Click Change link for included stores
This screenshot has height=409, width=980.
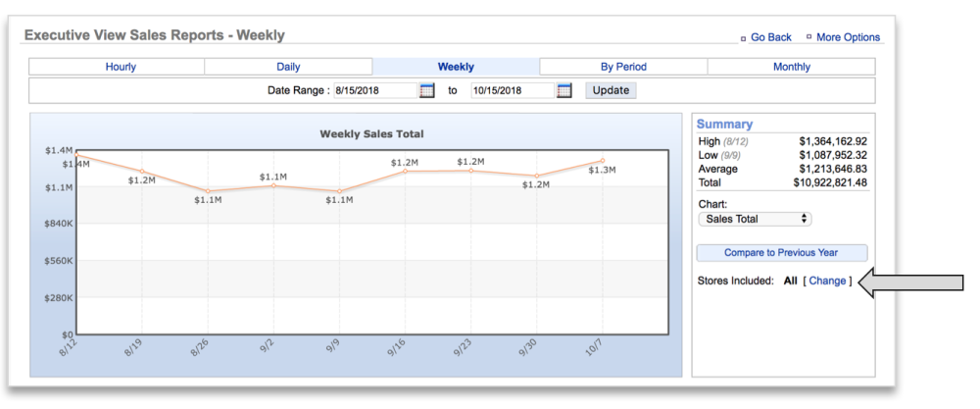coord(828,281)
